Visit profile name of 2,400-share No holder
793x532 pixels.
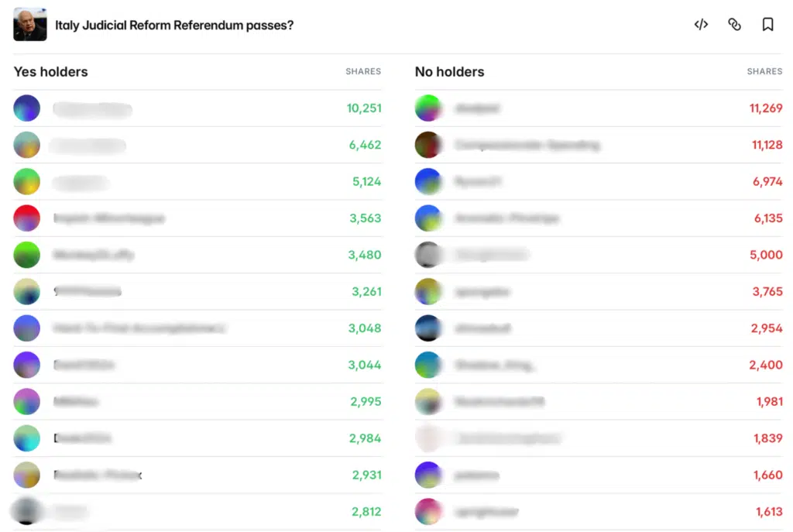494,366
